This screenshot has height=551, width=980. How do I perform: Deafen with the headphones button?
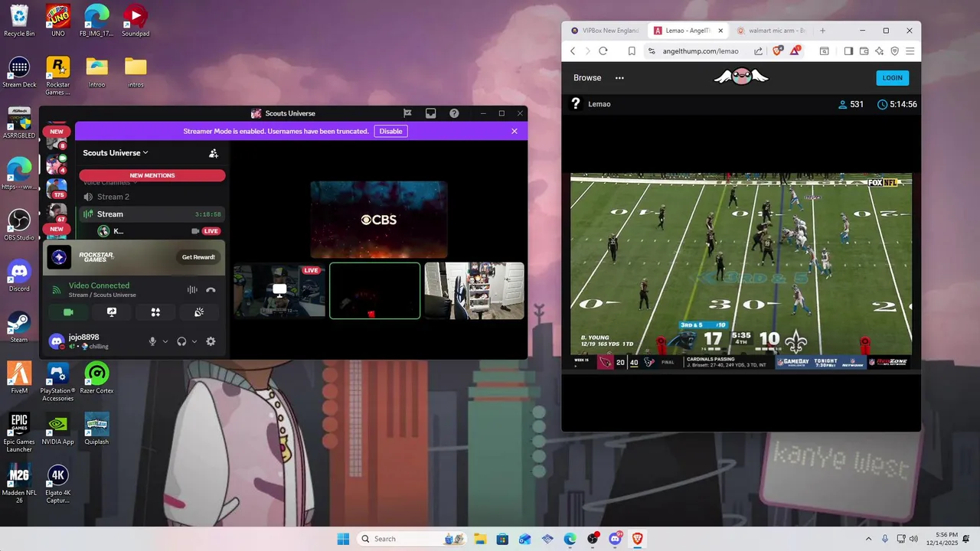pos(181,341)
